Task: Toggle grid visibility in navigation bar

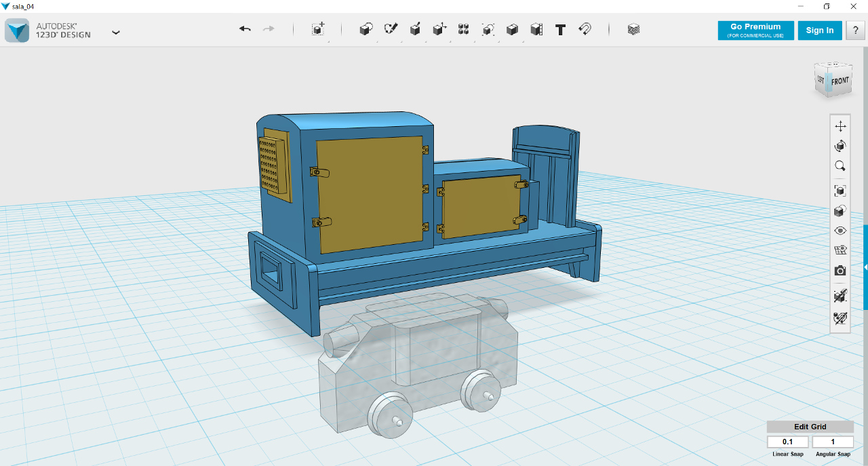Action: pos(840,250)
